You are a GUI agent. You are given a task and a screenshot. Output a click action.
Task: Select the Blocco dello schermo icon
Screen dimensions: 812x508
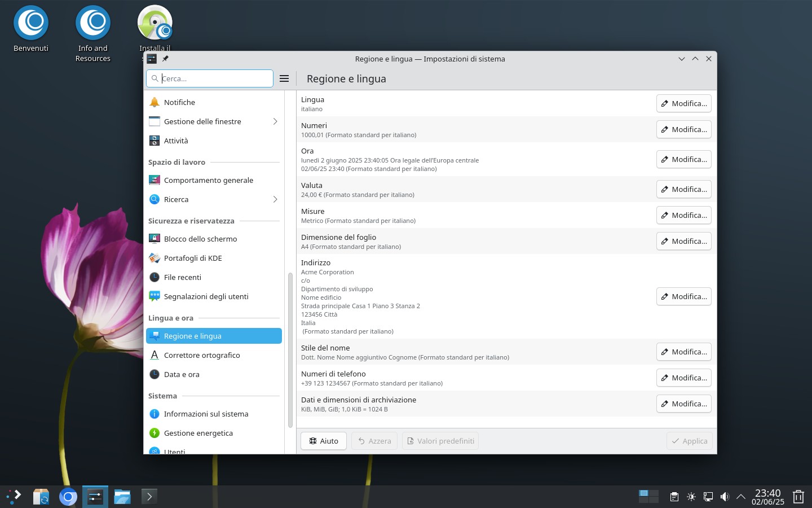(x=155, y=239)
